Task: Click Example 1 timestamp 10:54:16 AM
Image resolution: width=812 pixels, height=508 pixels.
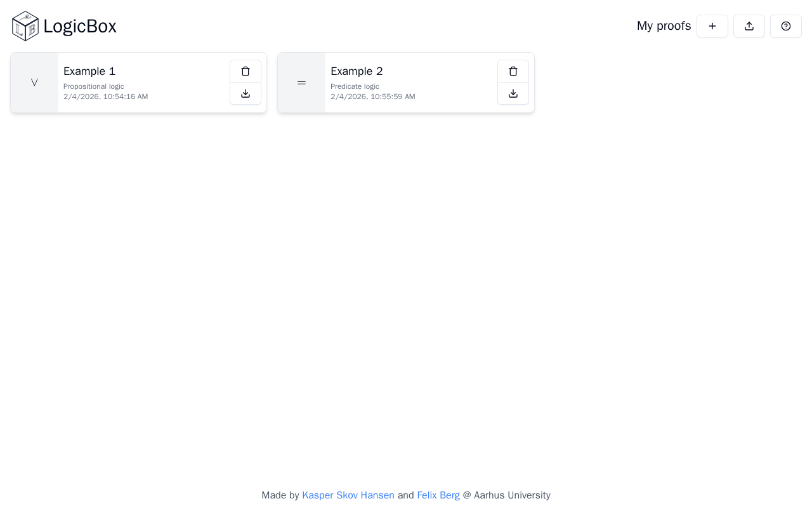Action: [106, 97]
